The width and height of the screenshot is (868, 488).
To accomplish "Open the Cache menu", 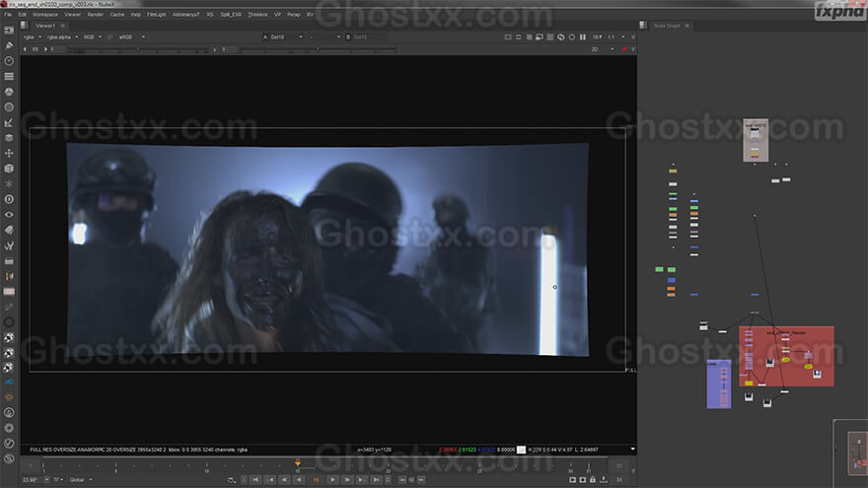I will (116, 15).
